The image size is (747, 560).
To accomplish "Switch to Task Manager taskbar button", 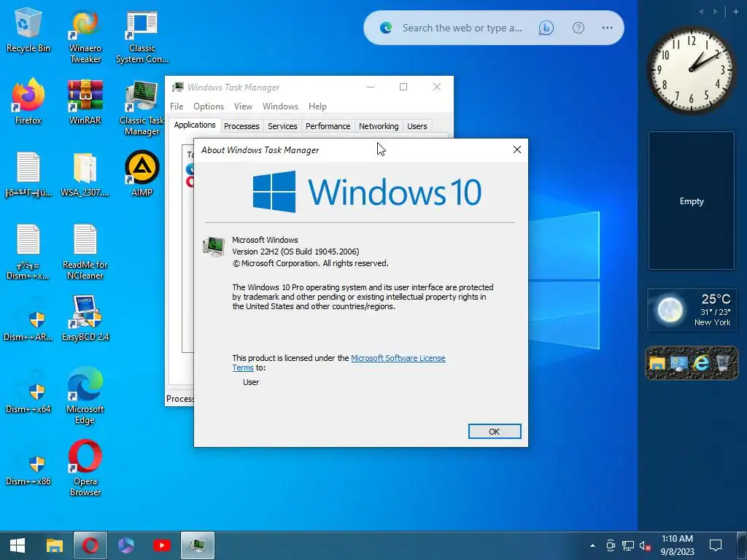I will 198,545.
